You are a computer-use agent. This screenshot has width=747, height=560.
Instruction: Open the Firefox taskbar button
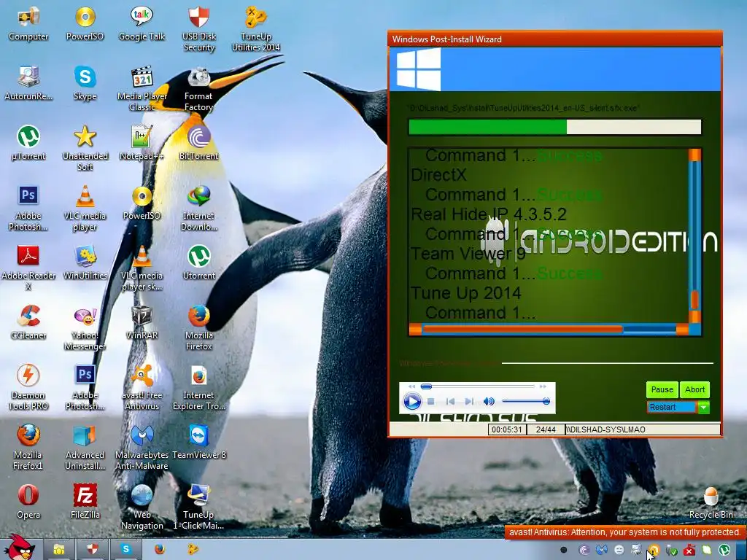click(160, 550)
